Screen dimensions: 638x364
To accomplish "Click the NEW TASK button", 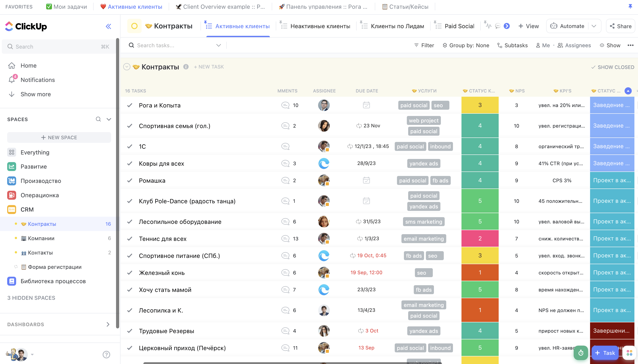I will (209, 67).
